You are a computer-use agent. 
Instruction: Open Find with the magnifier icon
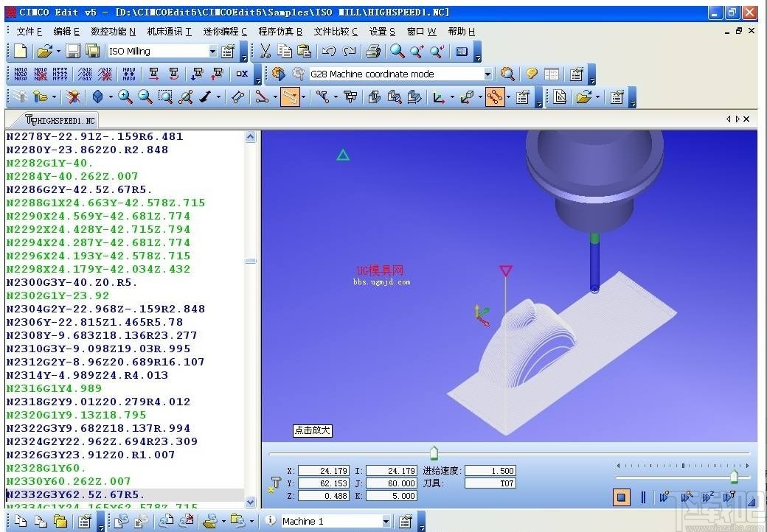[398, 51]
